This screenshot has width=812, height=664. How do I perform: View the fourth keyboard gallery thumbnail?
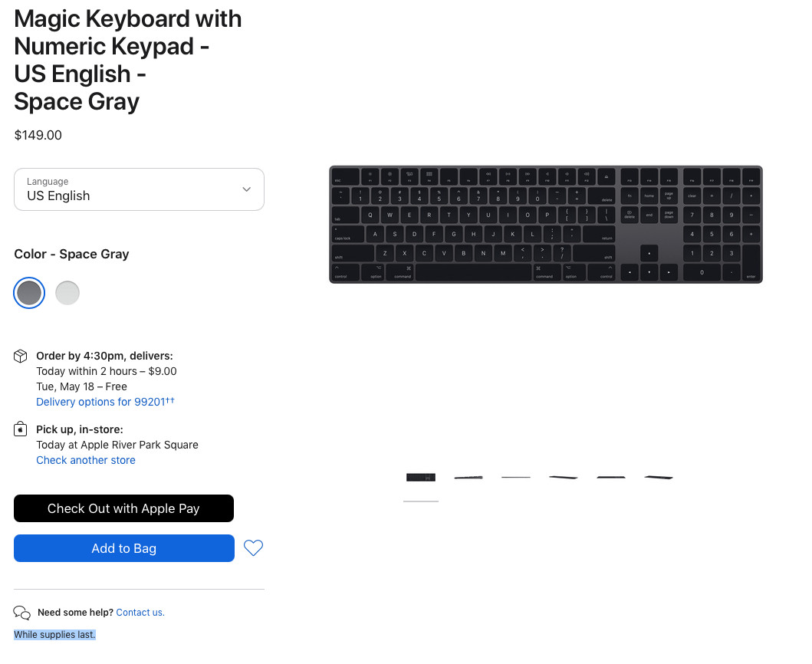(x=564, y=478)
